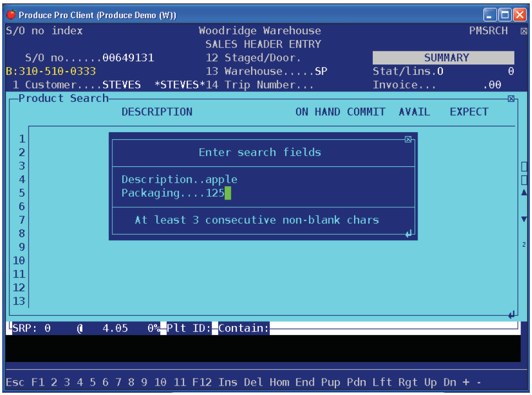The width and height of the screenshot is (532, 395).
Task: Click Rgt in the bottom key bar
Action: 408,382
